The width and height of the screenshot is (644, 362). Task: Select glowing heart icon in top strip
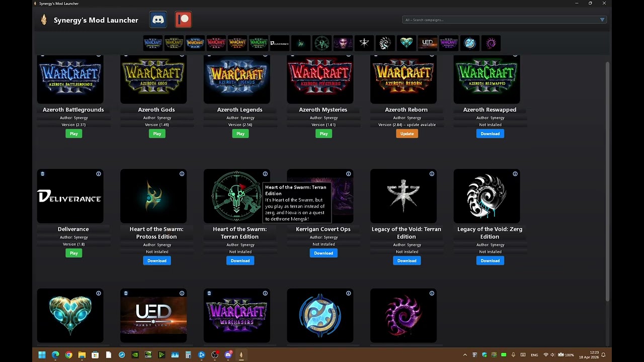tap(406, 43)
